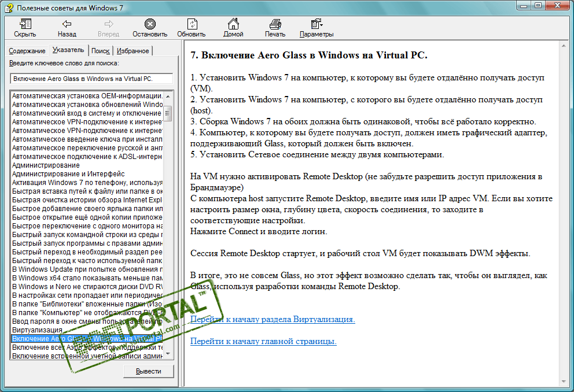Switch to the Содержание tab
The width and height of the screenshot is (574, 392).
27,51
